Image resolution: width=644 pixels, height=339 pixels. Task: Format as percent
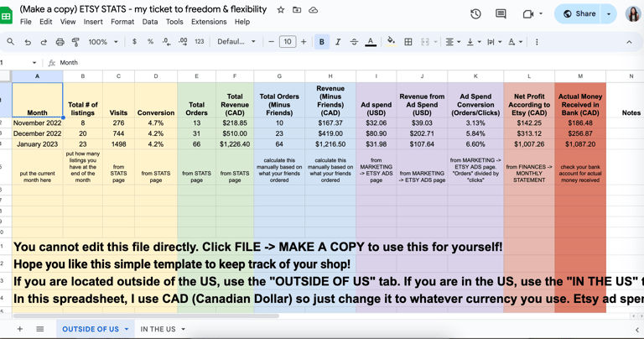click(x=150, y=42)
